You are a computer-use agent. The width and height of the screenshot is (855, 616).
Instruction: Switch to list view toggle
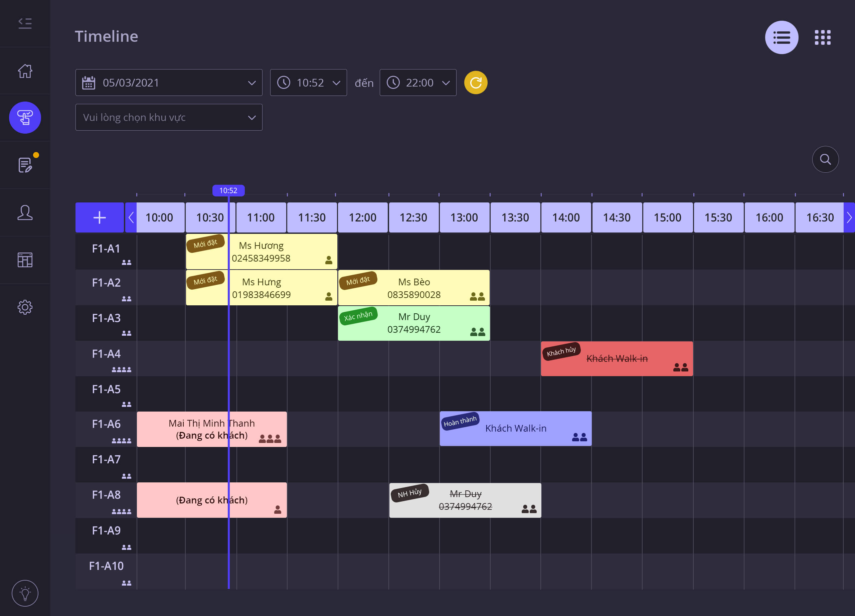[781, 37]
